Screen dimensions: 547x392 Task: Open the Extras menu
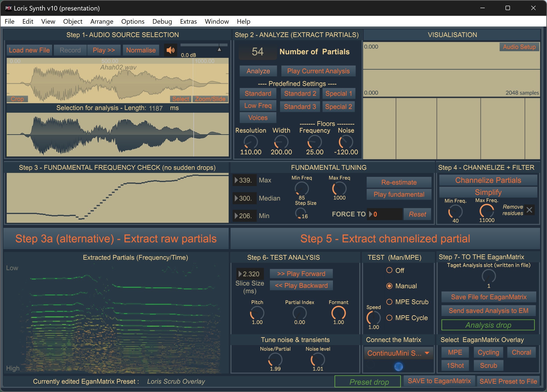tap(188, 21)
